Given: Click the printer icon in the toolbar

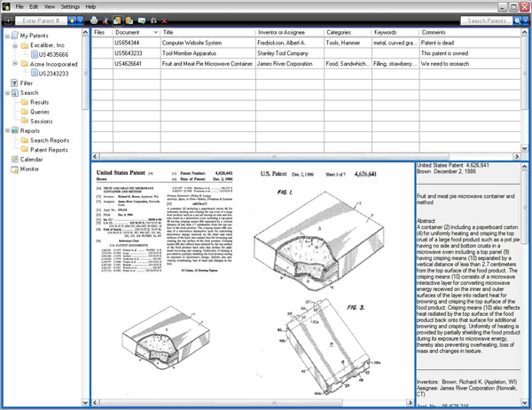Looking at the screenshot, I should coord(94,20).
